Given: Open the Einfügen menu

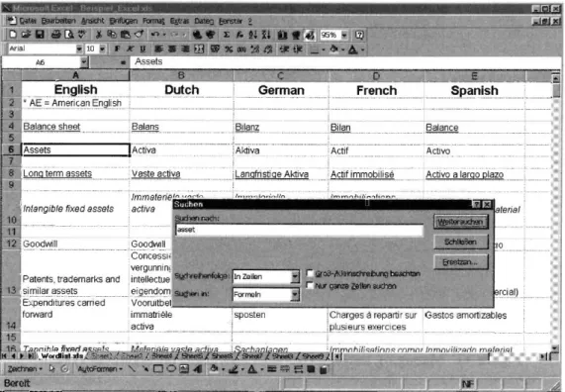Looking at the screenshot, I should coord(124,21).
